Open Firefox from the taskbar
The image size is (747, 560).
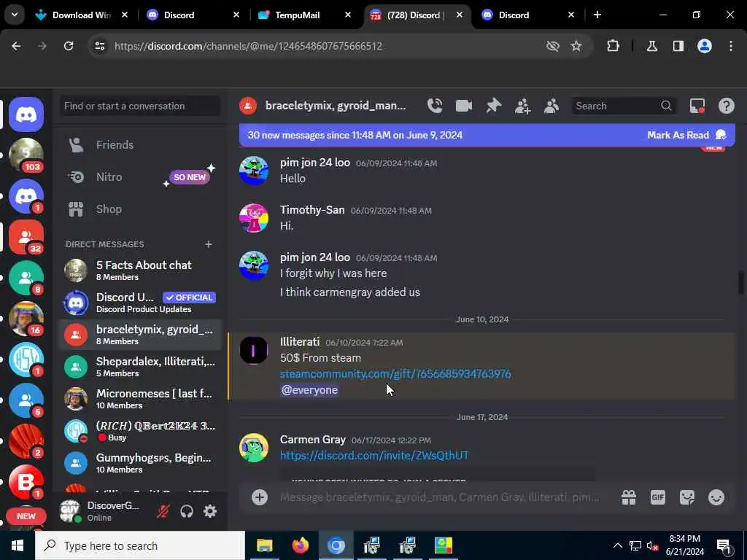300,545
